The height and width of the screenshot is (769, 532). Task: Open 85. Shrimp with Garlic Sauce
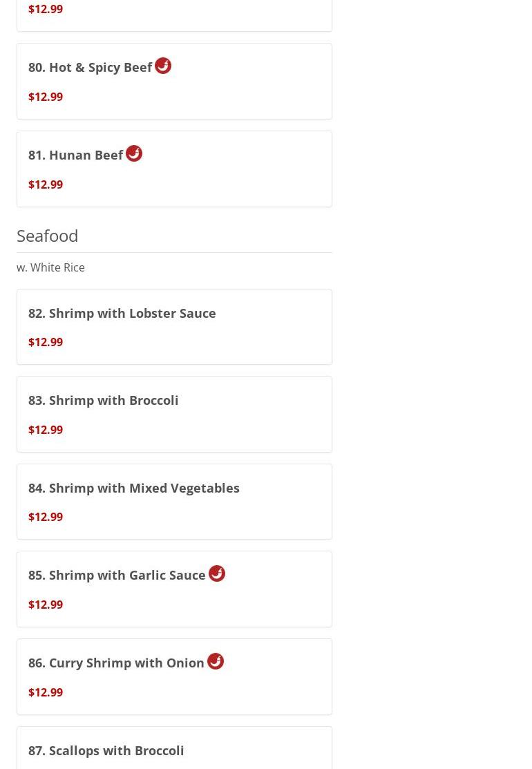(x=174, y=589)
